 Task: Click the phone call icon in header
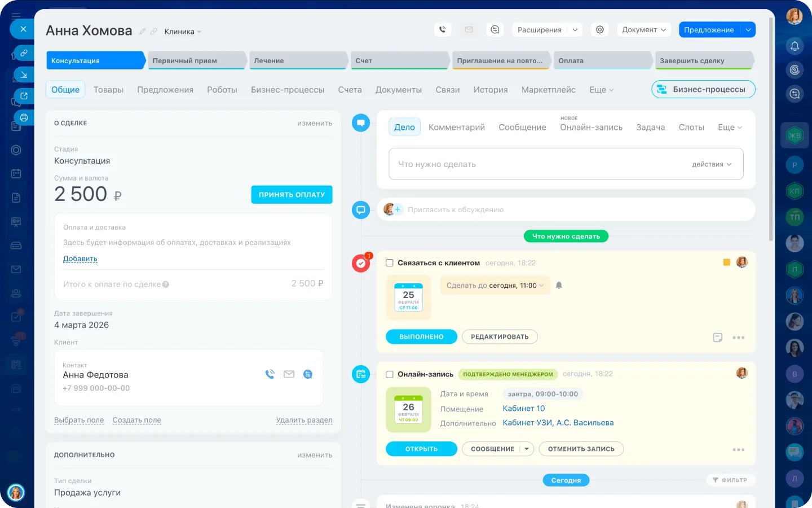pos(443,30)
